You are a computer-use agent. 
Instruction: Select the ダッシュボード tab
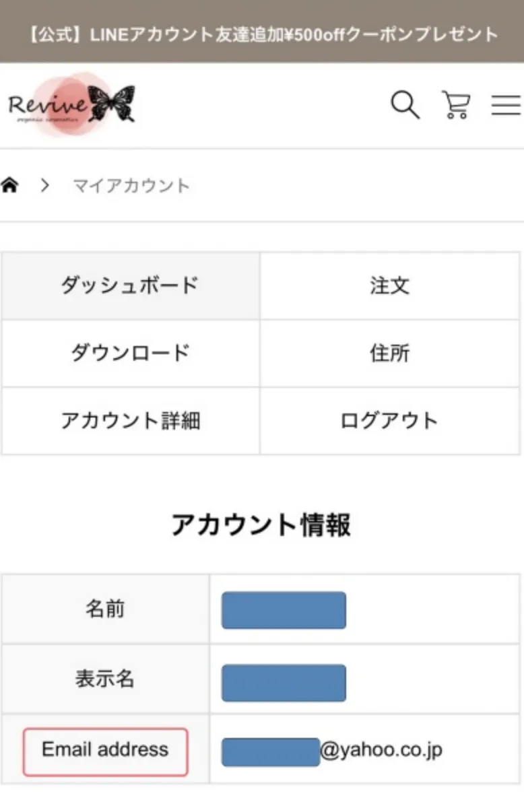tap(130, 285)
